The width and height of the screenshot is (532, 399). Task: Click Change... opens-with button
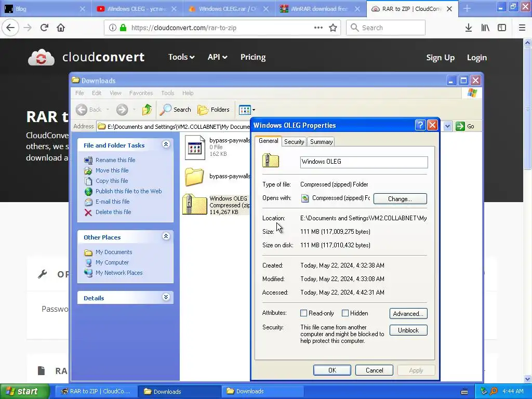[x=400, y=199]
